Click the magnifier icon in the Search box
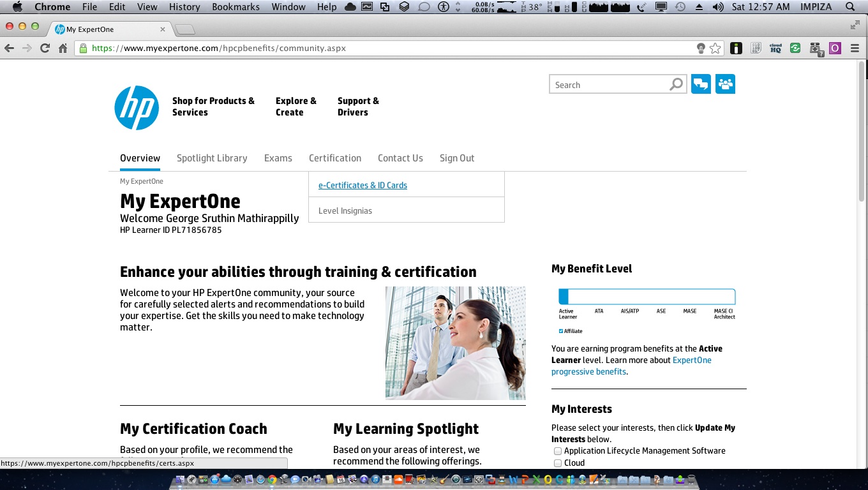This screenshot has width=868, height=490. (676, 84)
